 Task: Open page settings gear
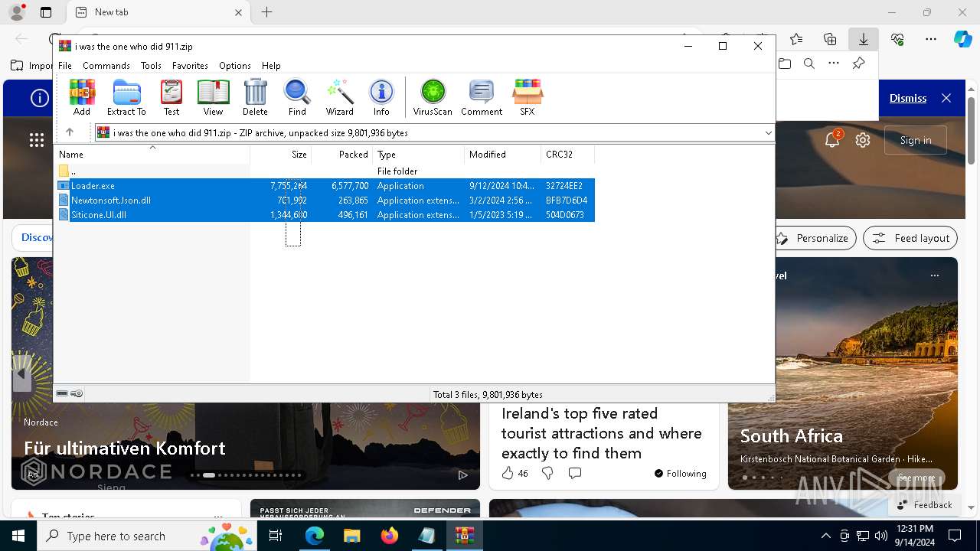[x=863, y=140]
